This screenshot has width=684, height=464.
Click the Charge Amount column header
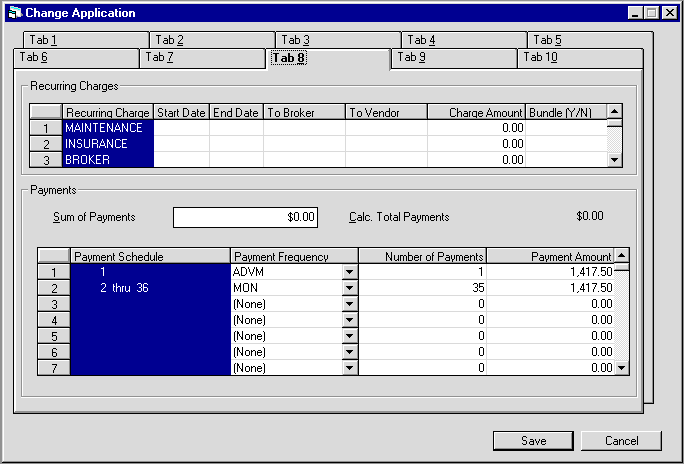[x=476, y=113]
